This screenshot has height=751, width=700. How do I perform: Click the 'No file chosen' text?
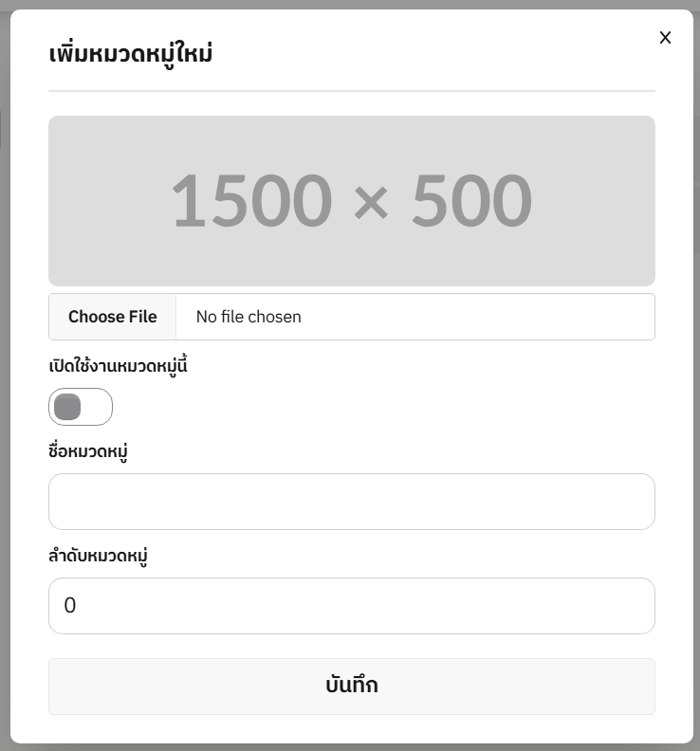[249, 317]
